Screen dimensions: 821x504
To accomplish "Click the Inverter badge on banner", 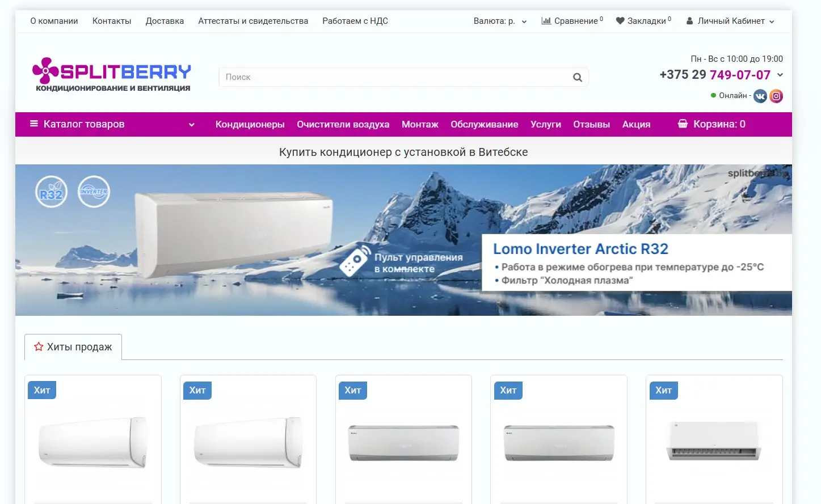I will coord(94,192).
